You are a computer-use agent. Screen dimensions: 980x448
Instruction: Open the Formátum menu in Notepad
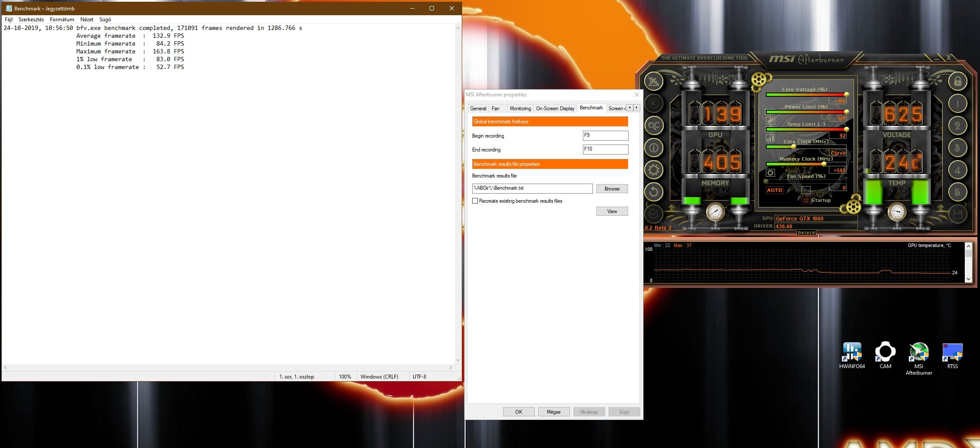(x=62, y=20)
